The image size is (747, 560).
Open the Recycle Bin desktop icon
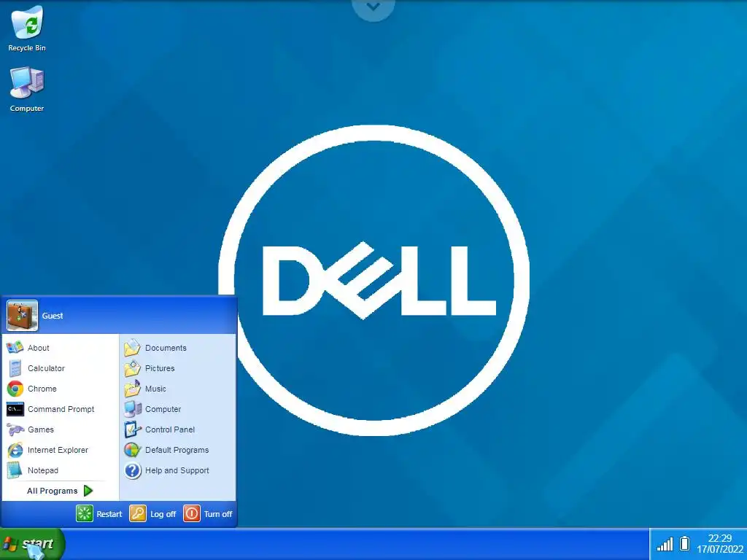click(x=27, y=23)
